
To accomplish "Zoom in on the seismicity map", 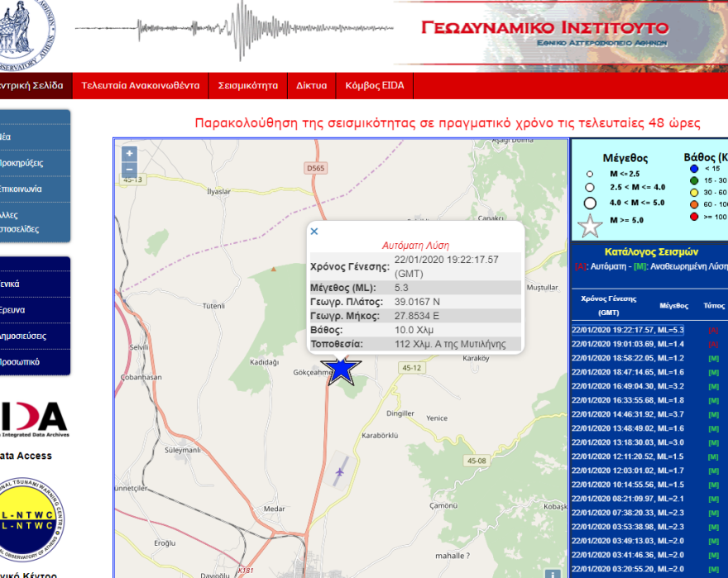I will pyautogui.click(x=129, y=154).
